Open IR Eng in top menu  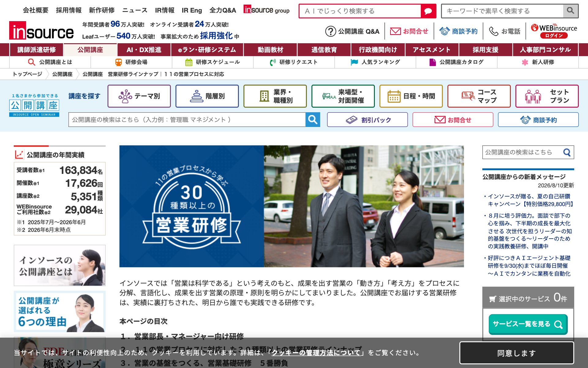192,10
